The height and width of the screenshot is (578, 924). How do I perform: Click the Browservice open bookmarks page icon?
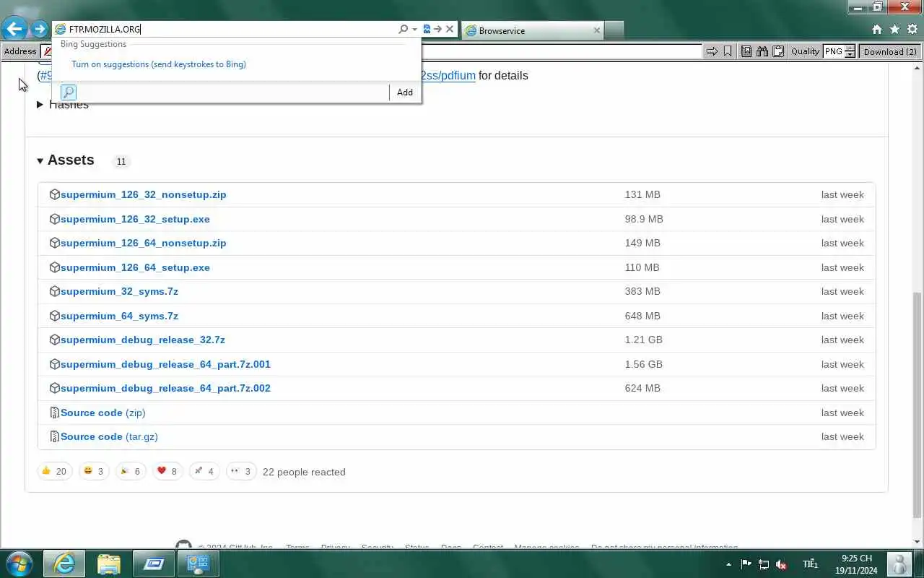pyautogui.click(x=746, y=51)
